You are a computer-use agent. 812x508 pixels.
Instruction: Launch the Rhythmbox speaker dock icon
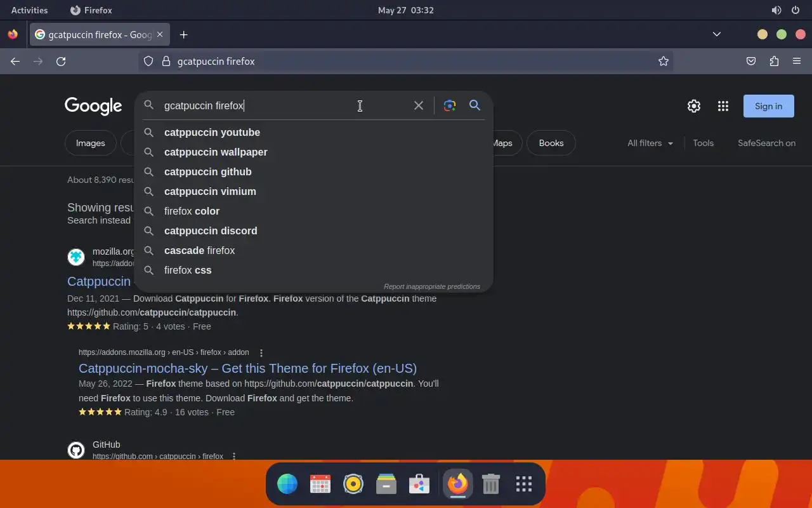(353, 485)
